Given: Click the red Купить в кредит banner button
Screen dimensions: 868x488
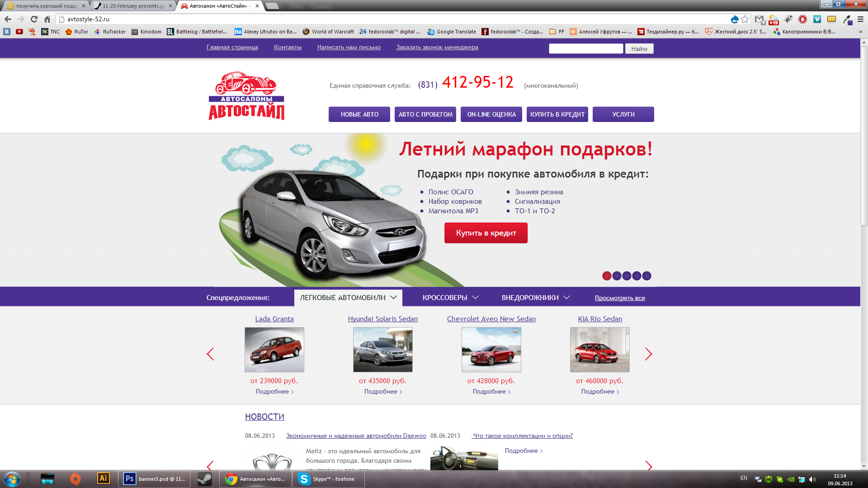Looking at the screenshot, I should tap(486, 233).
